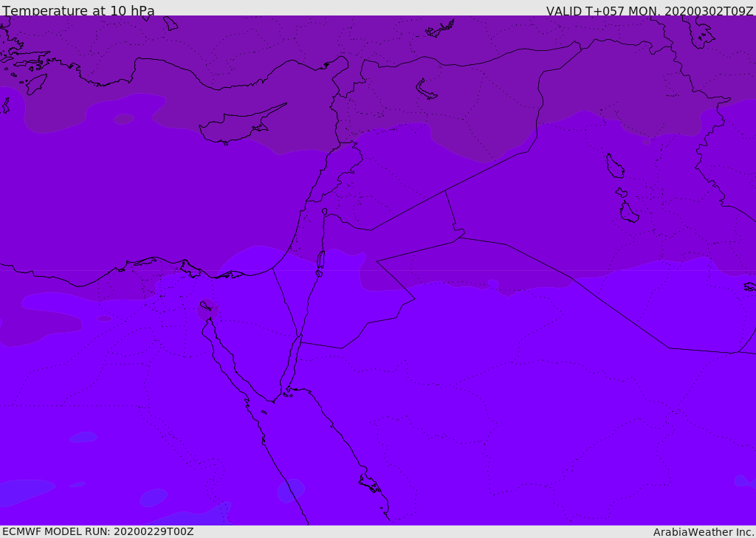
Task: Click on the island of Cyprus
Action: [235, 128]
